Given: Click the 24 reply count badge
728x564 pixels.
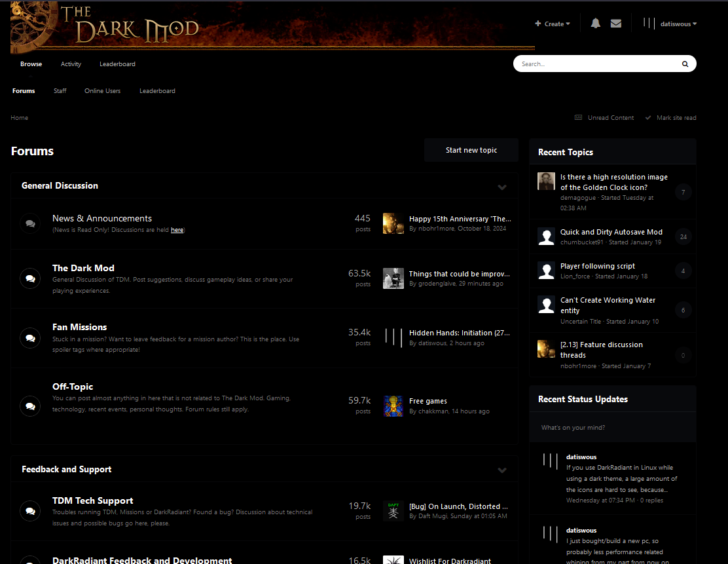Looking at the screenshot, I should tap(683, 237).
